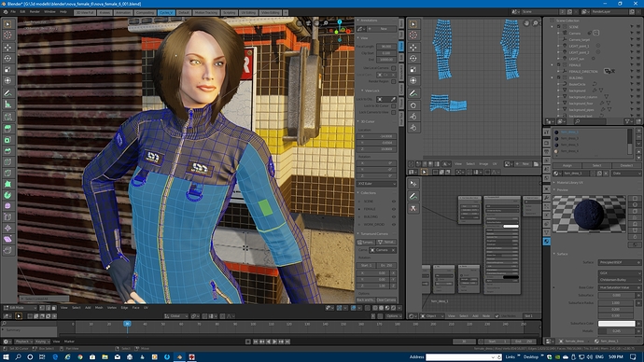
Task: Open the Mesh menu in viewport header
Action: pyautogui.click(x=99, y=307)
